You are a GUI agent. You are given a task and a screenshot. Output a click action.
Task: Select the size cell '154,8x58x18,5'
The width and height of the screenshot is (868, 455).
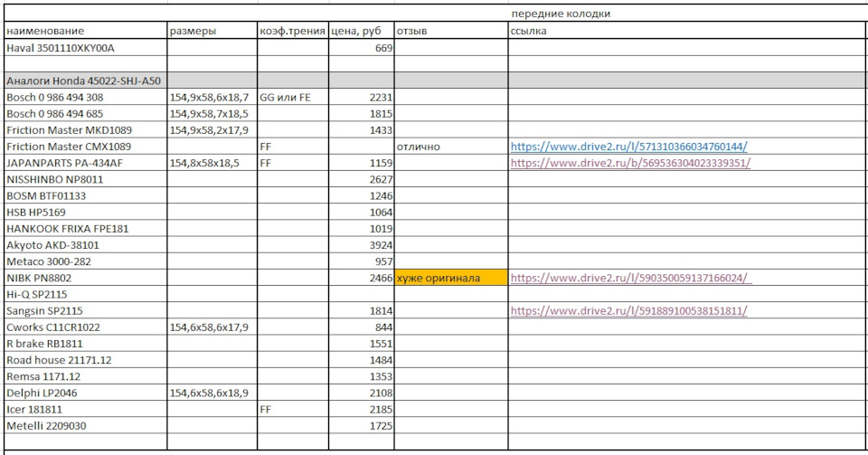pos(212,163)
